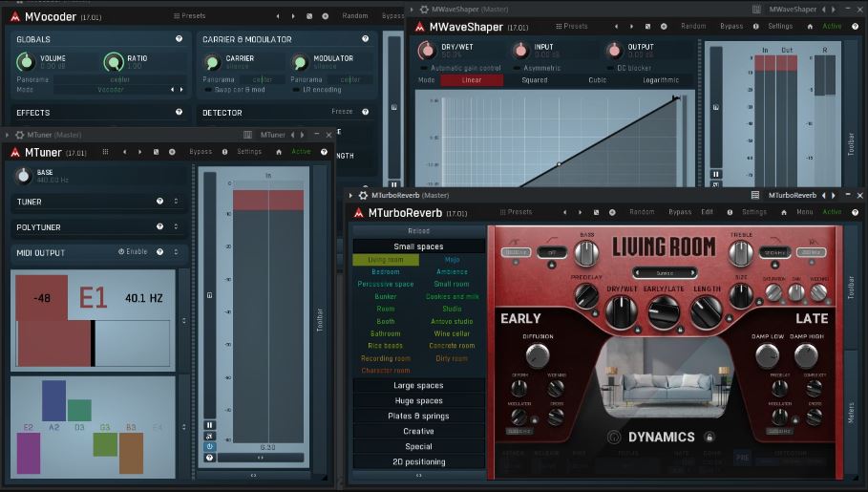868x492 pixels.
Task: Go to the next preset in MVocoder
Action: (293, 16)
